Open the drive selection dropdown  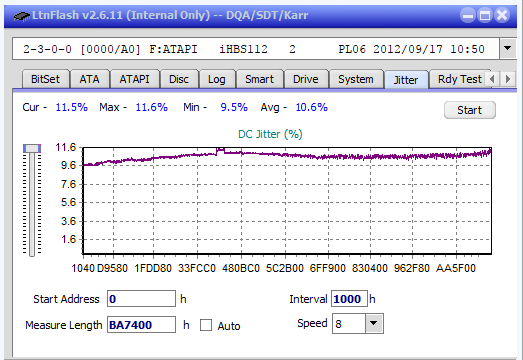pos(508,48)
